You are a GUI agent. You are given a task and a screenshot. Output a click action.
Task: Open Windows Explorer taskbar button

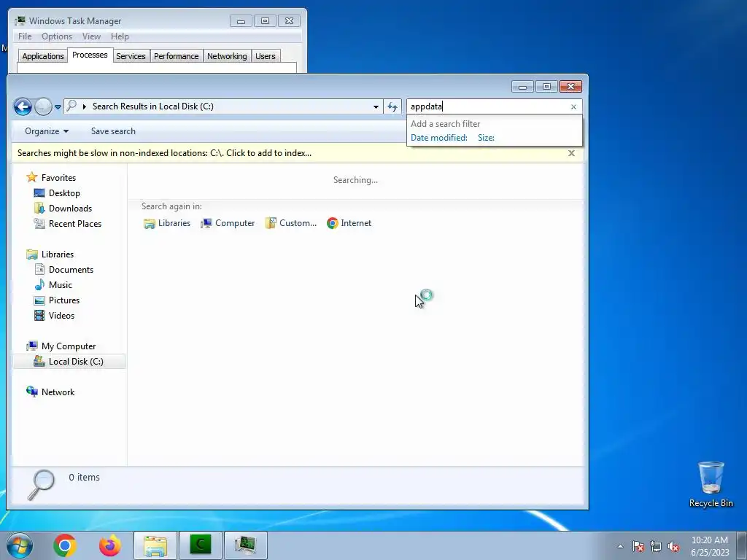tap(155, 545)
